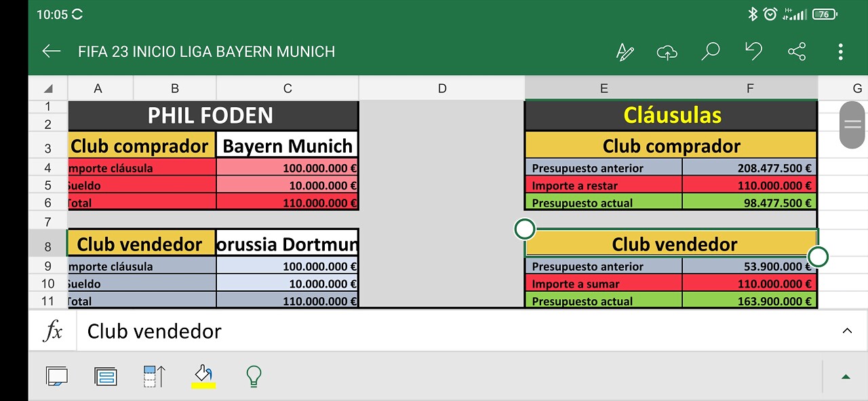
Task: Select Presupuesto anterior cell in row 4
Action: (604, 168)
